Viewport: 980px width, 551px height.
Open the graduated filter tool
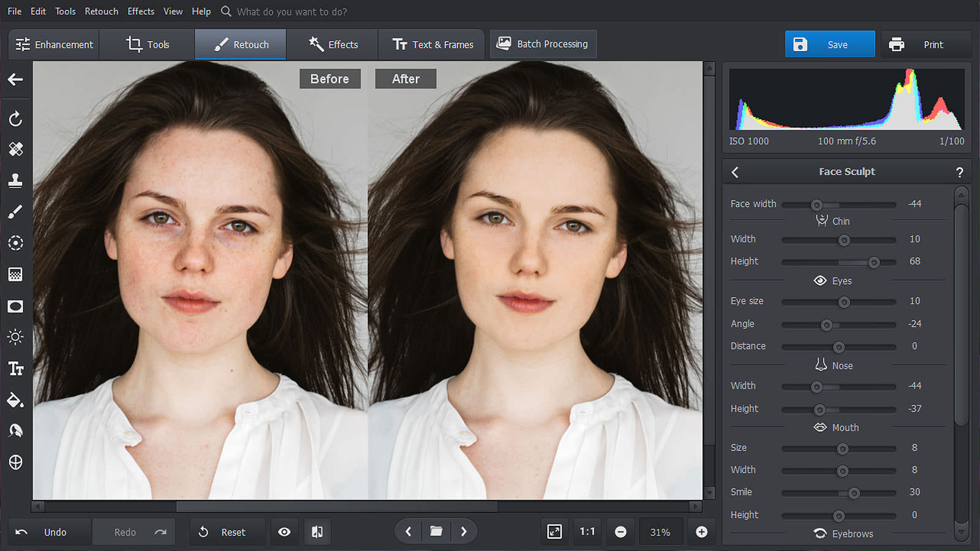click(x=15, y=274)
